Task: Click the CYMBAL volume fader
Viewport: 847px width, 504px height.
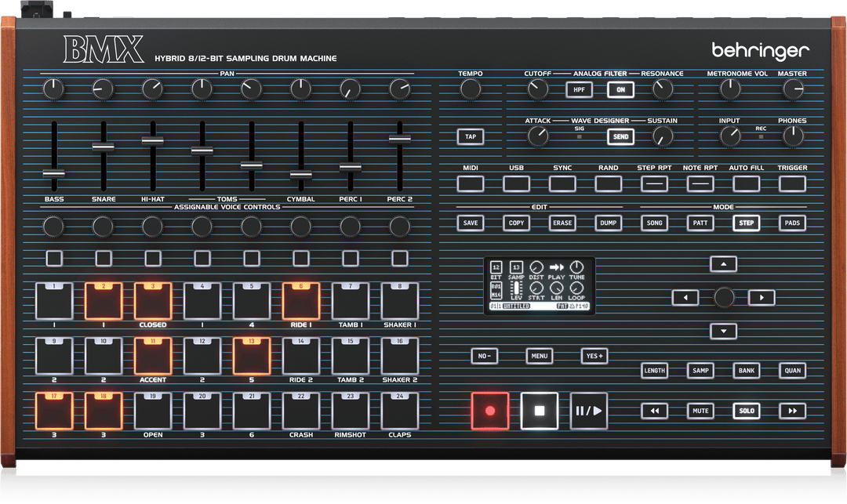Action: pyautogui.click(x=301, y=174)
